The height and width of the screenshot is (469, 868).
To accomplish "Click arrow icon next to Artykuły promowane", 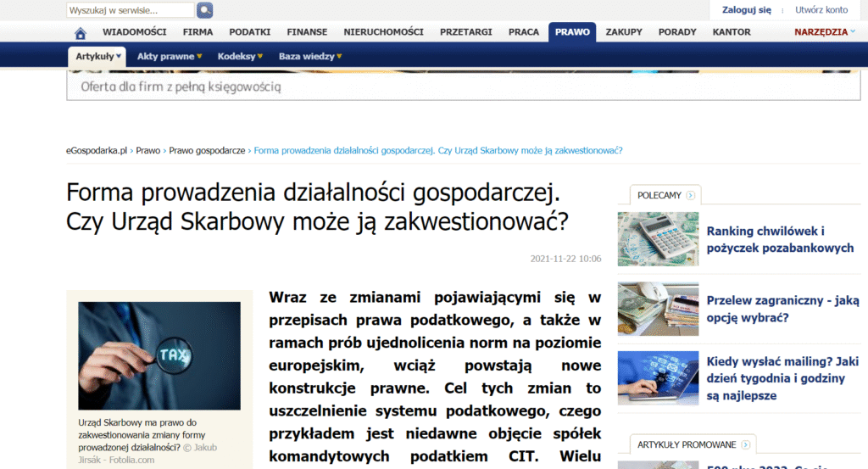I will [x=745, y=444].
